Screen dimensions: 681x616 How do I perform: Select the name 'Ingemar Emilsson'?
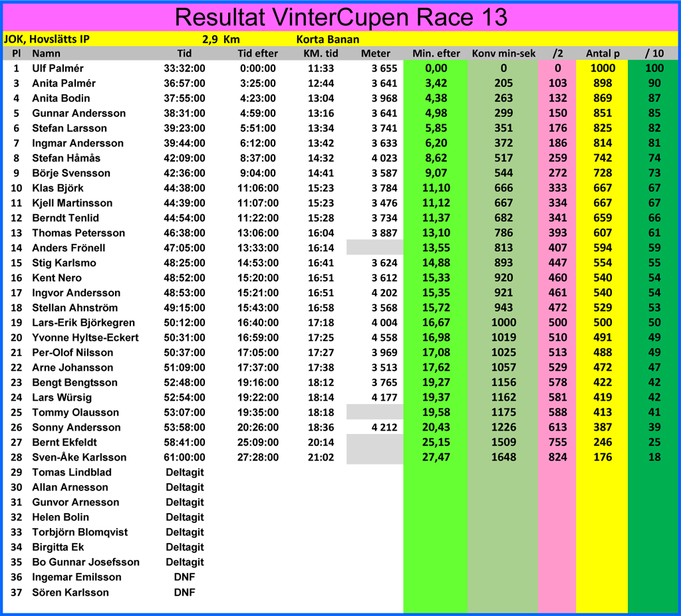coord(77,577)
